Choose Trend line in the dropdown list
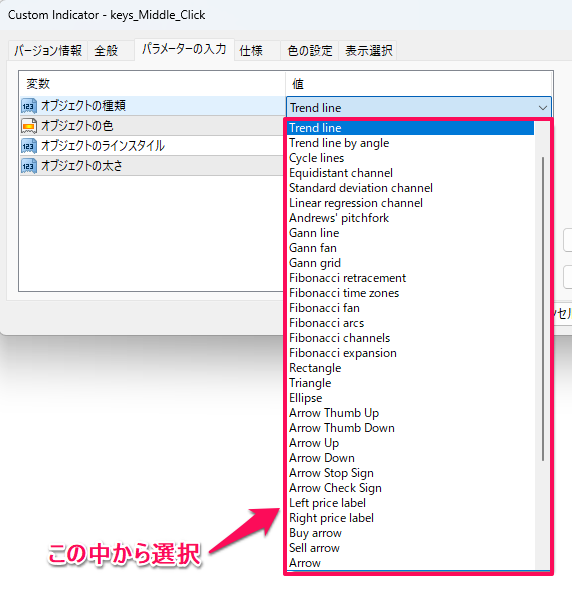 coord(410,128)
